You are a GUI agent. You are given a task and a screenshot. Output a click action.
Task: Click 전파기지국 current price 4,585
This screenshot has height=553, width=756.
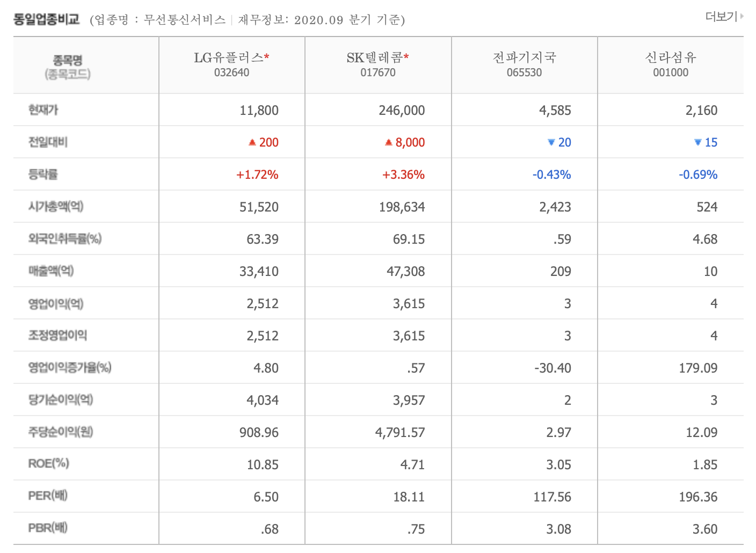(555, 111)
